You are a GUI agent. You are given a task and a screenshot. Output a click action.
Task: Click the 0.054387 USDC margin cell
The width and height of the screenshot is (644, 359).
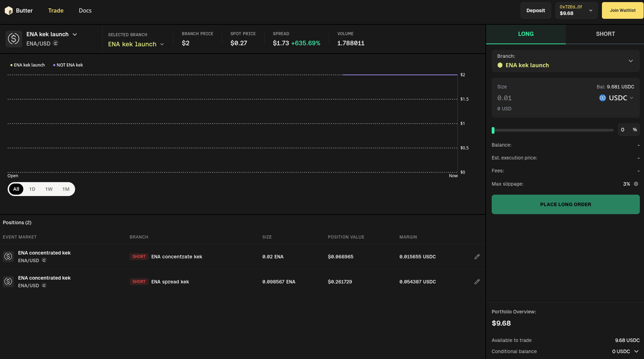point(418,282)
